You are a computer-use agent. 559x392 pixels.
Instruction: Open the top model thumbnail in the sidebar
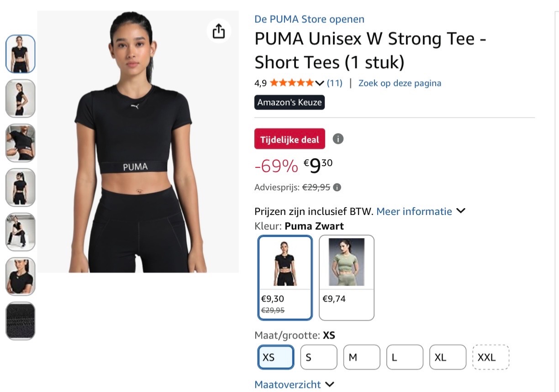pyautogui.click(x=20, y=54)
